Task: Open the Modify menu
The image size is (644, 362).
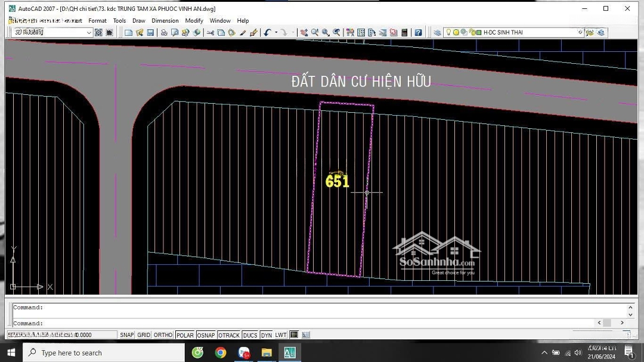Action: click(194, 20)
